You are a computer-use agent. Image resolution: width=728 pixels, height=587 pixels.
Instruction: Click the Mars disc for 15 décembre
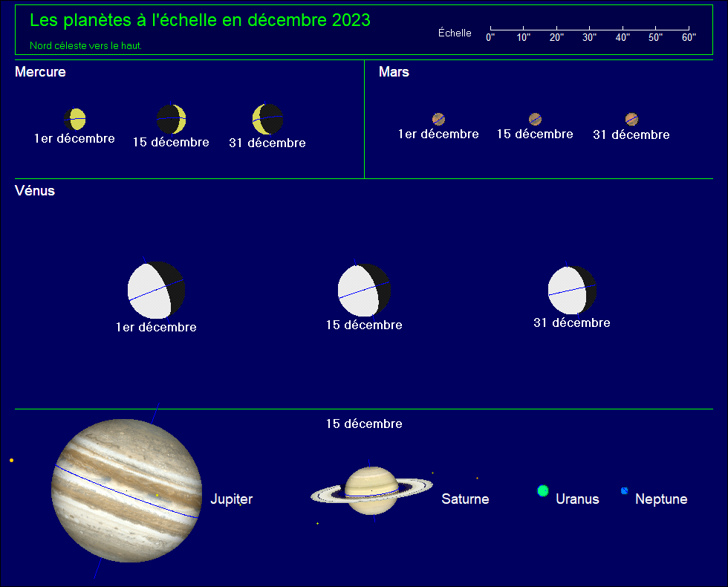(535, 119)
